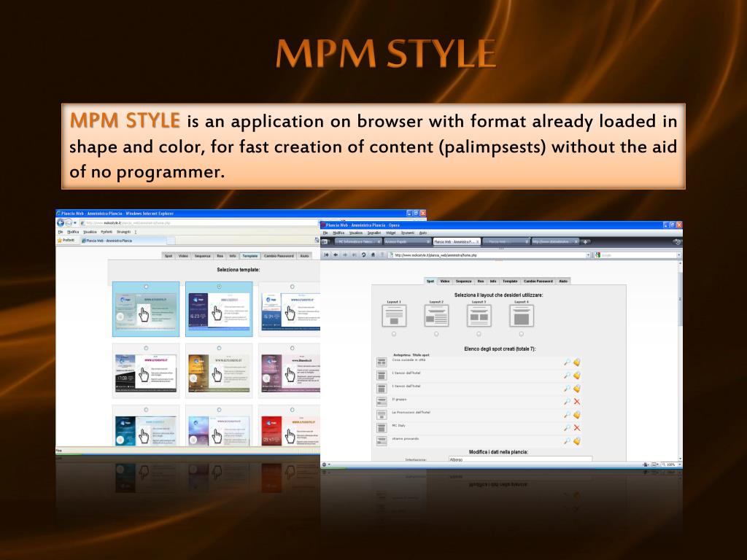
Task: Click Aiuto tab in Internet Explorer page
Action: (x=304, y=256)
